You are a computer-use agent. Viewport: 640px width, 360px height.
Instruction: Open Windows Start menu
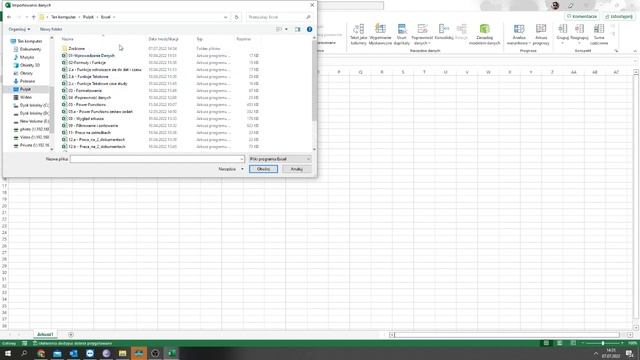pos(8,353)
